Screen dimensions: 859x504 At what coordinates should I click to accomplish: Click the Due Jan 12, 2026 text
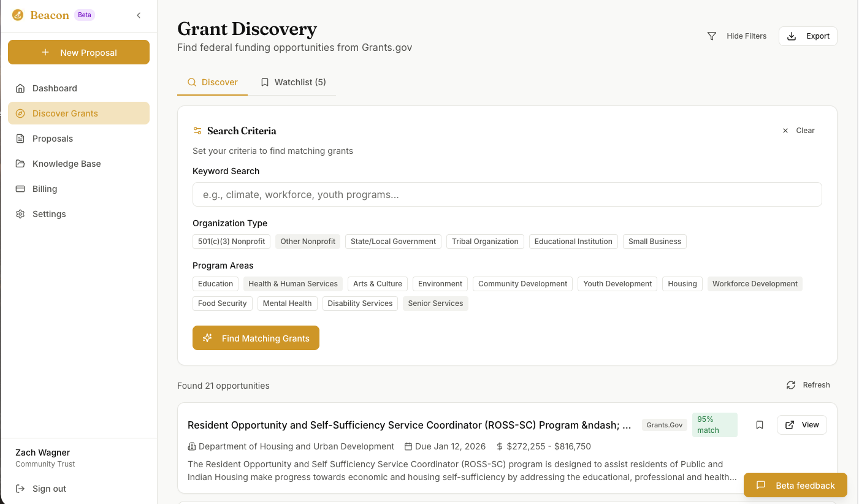tap(450, 446)
